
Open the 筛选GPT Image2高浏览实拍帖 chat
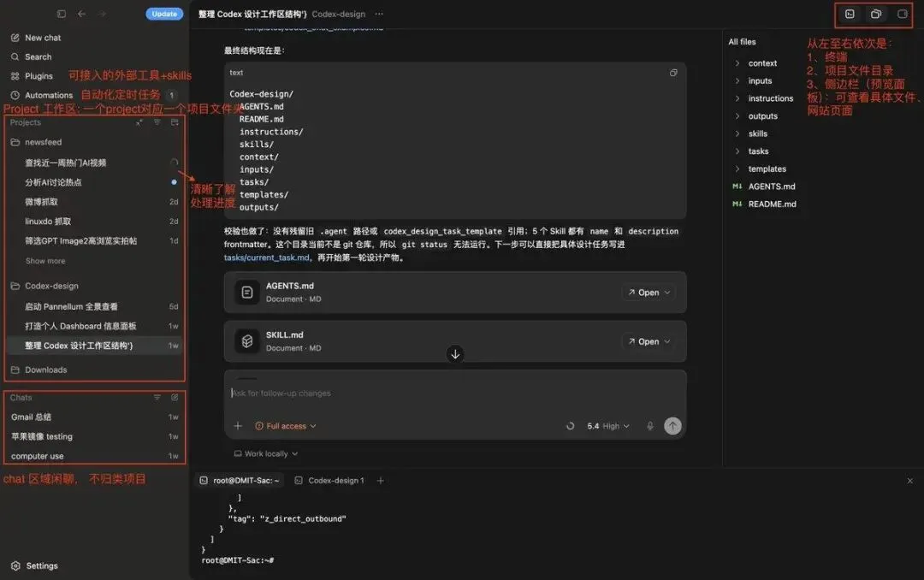94,240
